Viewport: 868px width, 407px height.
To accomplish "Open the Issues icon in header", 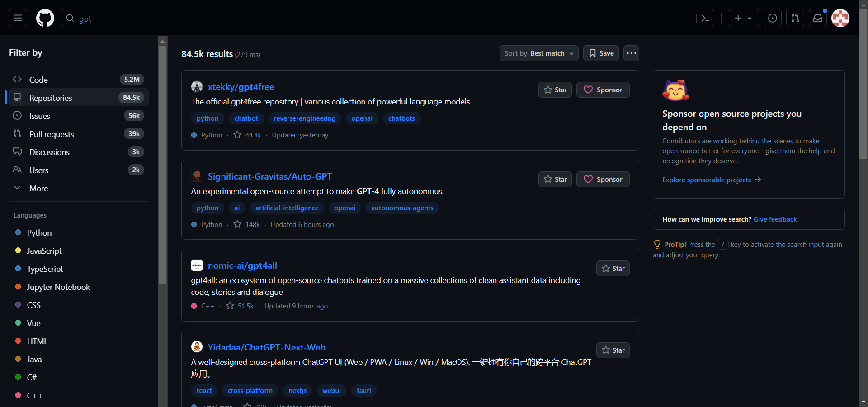I will 773,18.
